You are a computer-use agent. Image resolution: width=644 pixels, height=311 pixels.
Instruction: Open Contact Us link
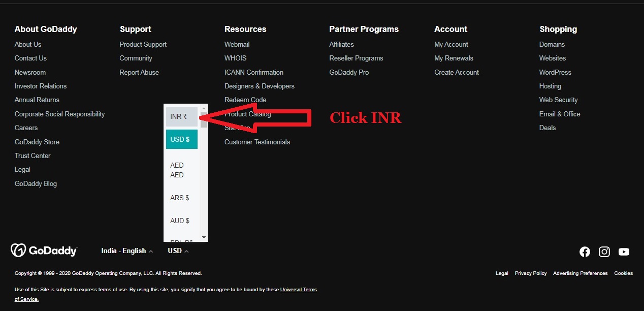[x=30, y=58]
